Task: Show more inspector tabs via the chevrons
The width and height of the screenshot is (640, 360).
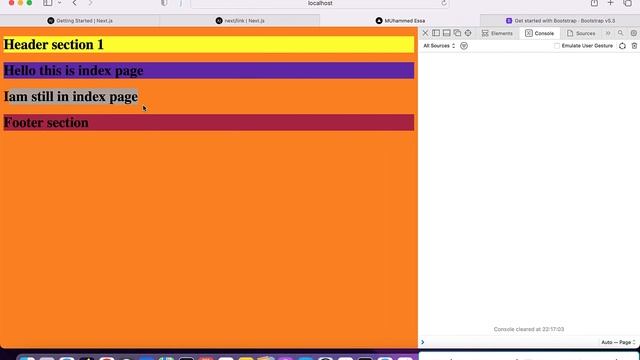Action: click(x=608, y=33)
